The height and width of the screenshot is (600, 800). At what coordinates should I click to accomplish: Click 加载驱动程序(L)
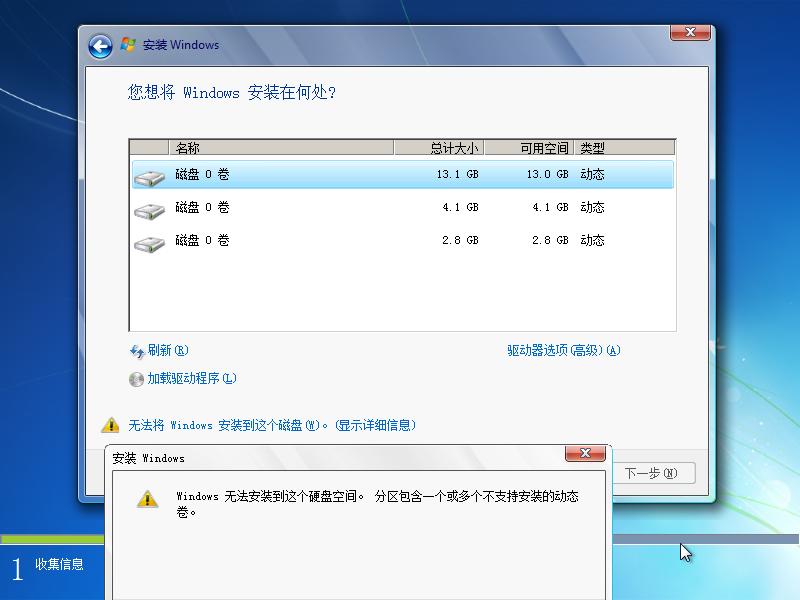pos(185,378)
